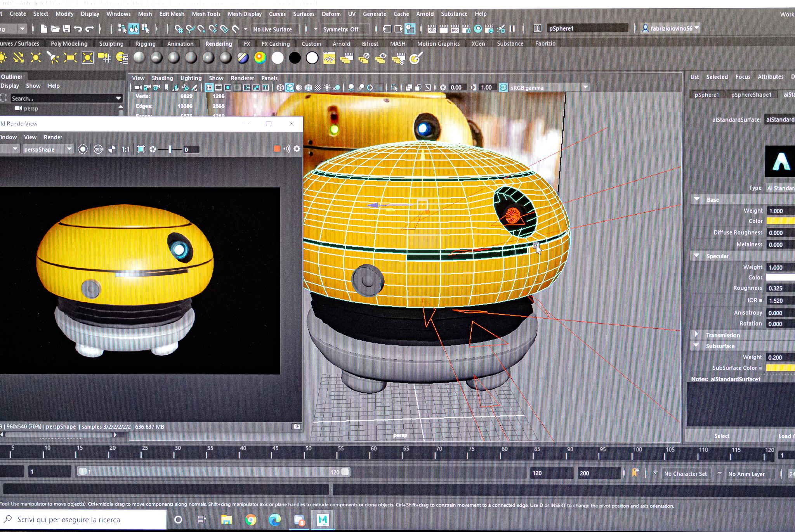This screenshot has height=532, width=795.
Task: Switch to the Arnold shelf tab
Action: pos(341,44)
